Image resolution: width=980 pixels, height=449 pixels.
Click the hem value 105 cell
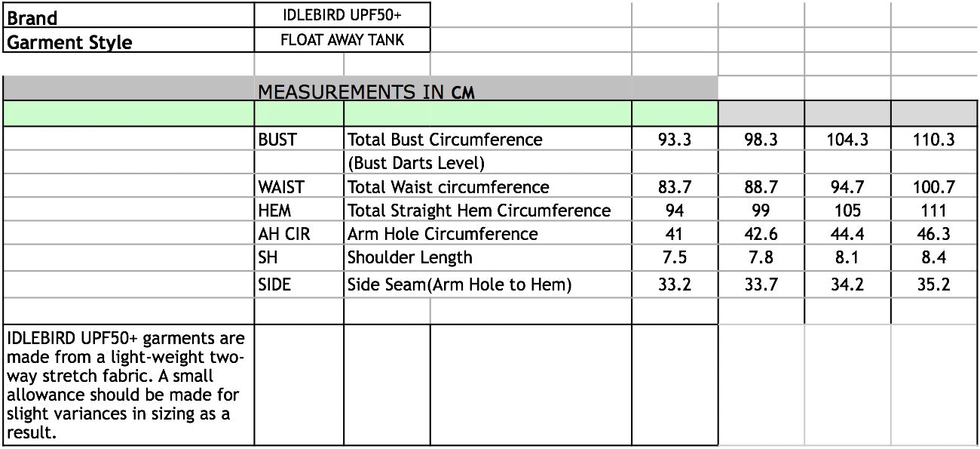847,211
